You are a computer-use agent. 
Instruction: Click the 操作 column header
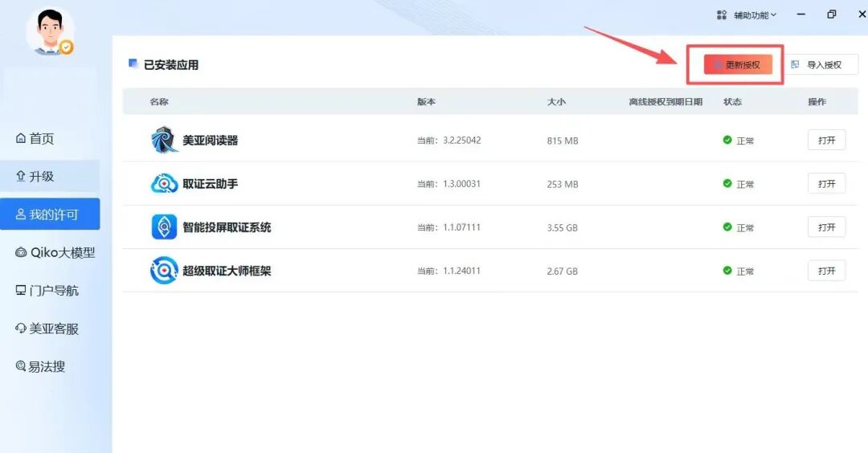click(817, 102)
